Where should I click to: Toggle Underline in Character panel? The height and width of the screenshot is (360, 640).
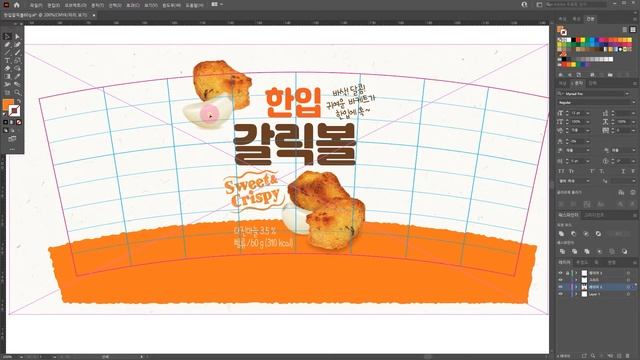coord(623,171)
